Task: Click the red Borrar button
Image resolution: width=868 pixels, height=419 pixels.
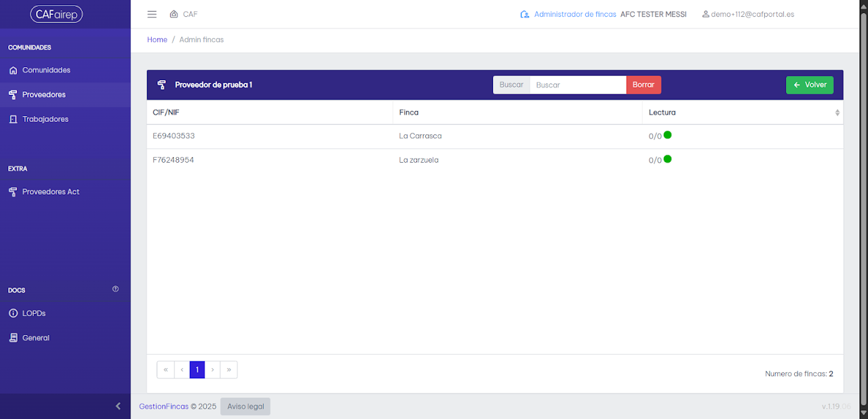Action: pos(644,85)
